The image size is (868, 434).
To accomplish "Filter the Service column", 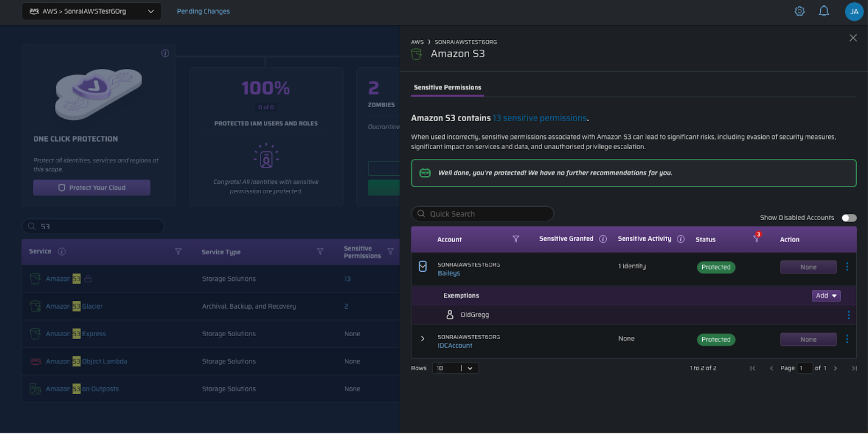I will pos(178,252).
